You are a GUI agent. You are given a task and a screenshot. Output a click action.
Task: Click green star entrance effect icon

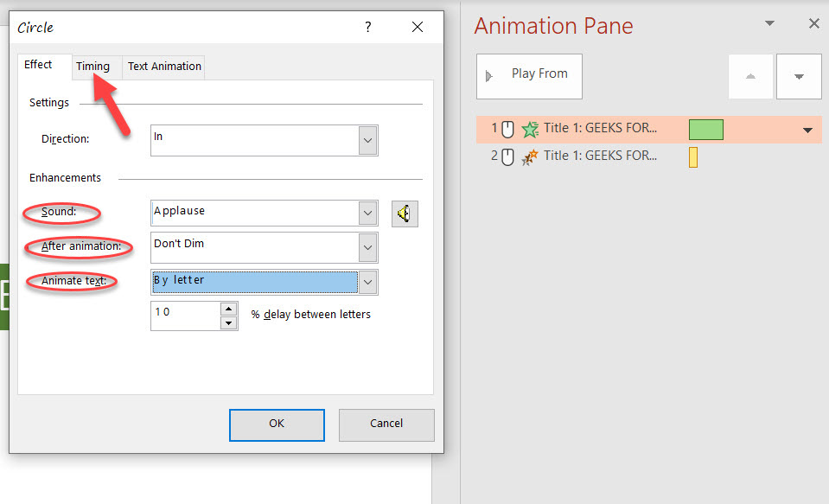click(530, 130)
